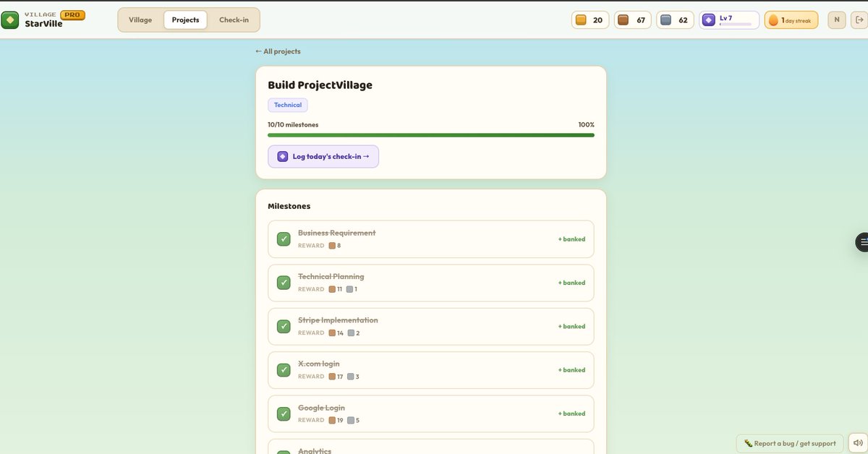The height and width of the screenshot is (454, 868).
Task: Click banked label on X.com login row
Action: coord(571,370)
